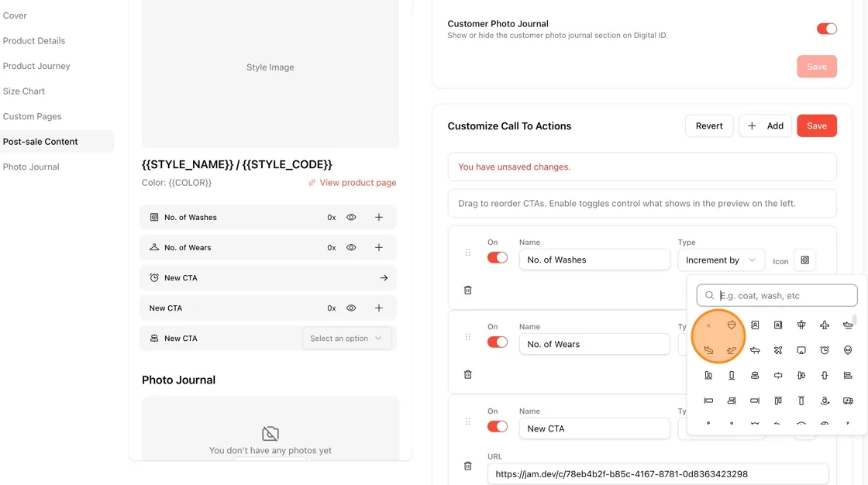Open the View product page link
868x485 pixels.
click(352, 183)
